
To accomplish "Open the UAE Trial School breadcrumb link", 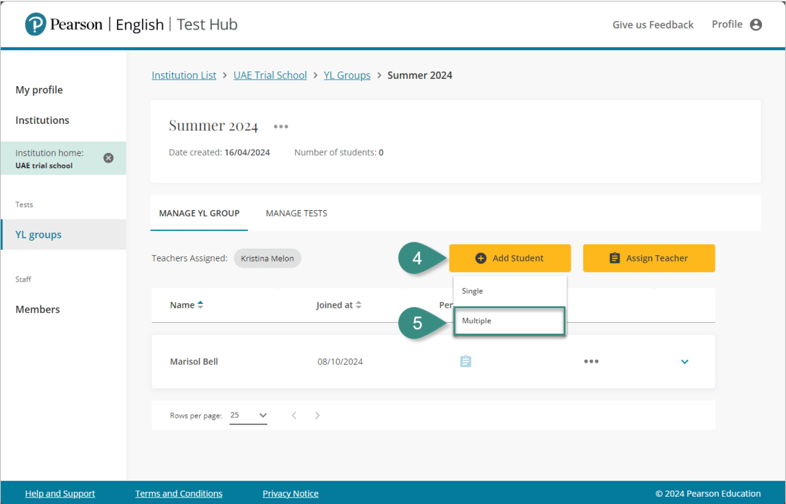I will coord(270,75).
